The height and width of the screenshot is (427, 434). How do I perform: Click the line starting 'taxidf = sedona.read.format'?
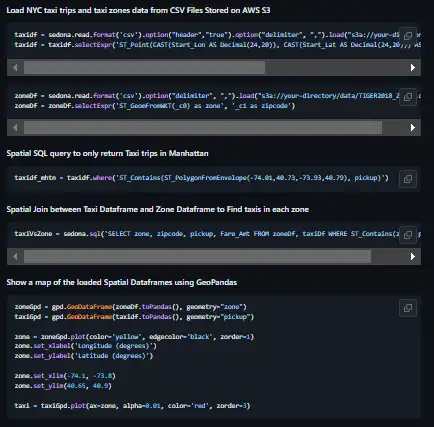click(x=217, y=35)
